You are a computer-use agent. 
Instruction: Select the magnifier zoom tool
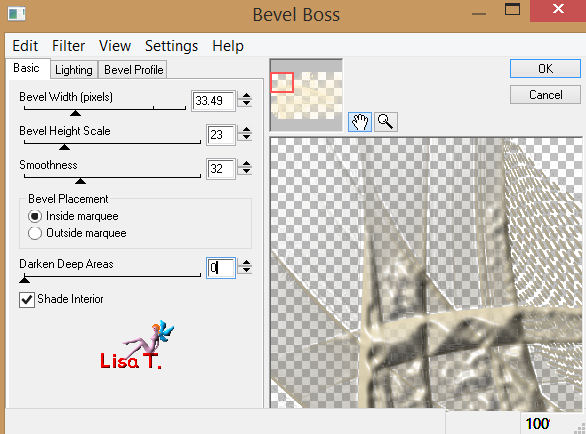tap(385, 122)
